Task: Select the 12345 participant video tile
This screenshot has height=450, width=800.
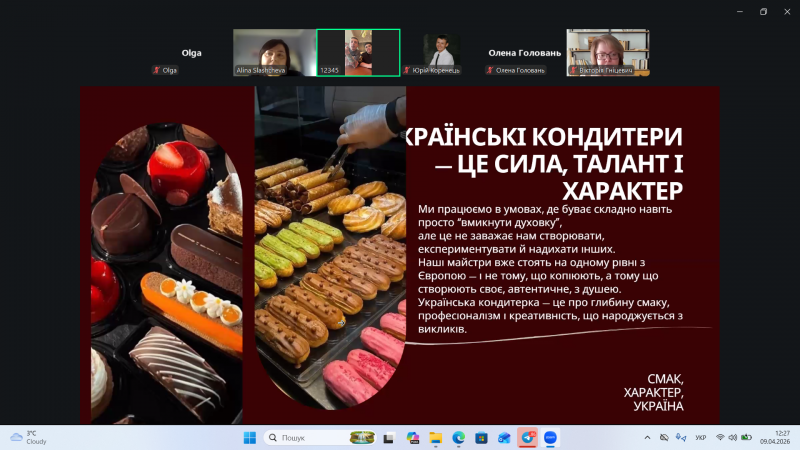Action: point(358,52)
